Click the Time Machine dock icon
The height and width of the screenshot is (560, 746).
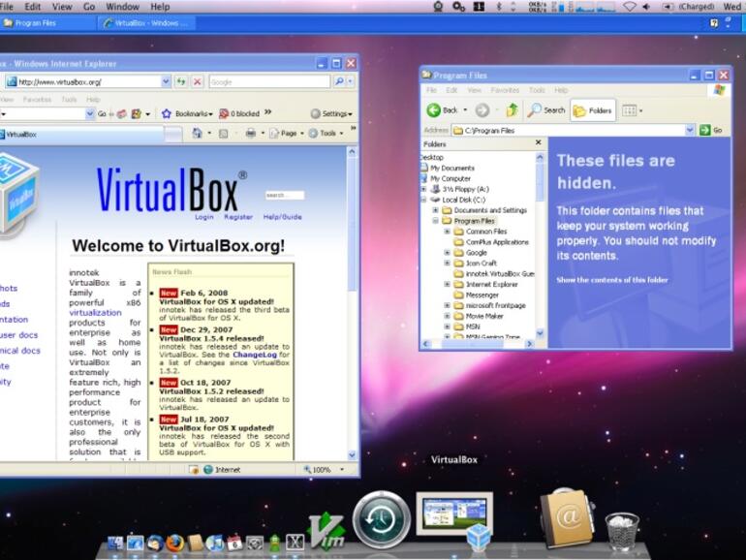click(x=381, y=518)
